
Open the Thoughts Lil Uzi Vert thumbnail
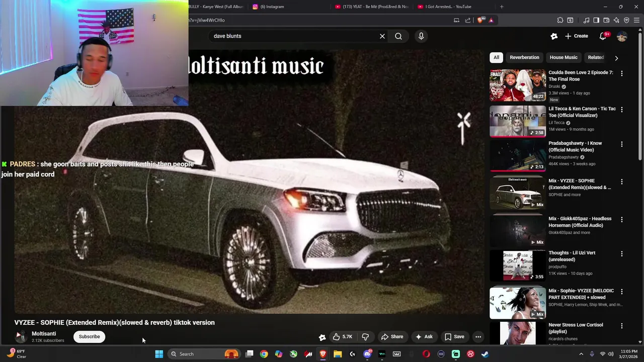click(x=518, y=265)
